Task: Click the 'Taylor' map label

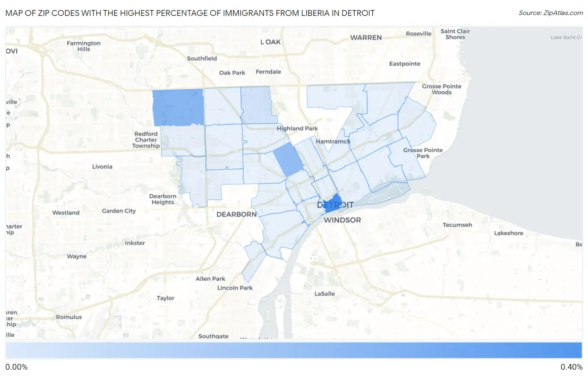Action: tap(165, 298)
